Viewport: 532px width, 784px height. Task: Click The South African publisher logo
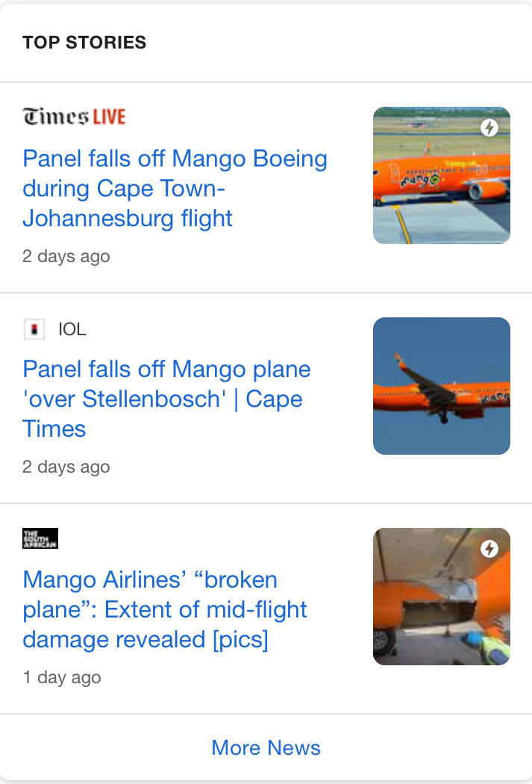coord(40,538)
